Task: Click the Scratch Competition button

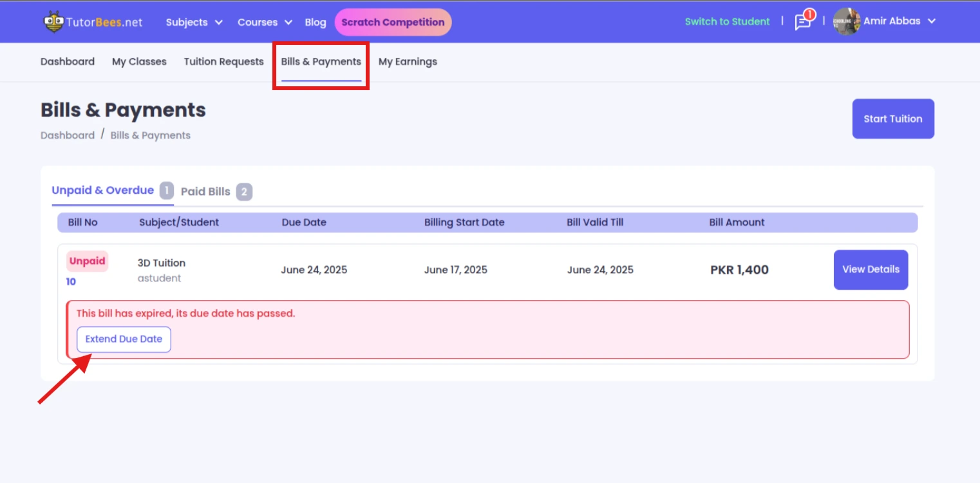Action: 393,22
